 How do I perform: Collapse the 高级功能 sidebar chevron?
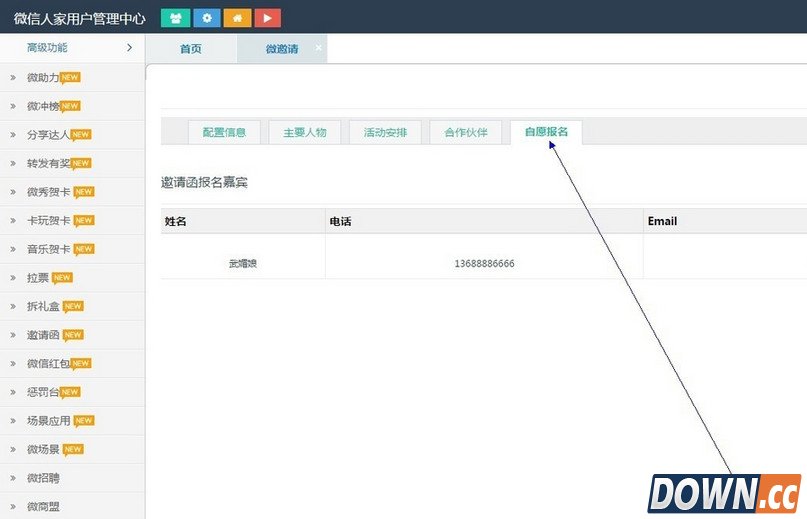[x=129, y=47]
